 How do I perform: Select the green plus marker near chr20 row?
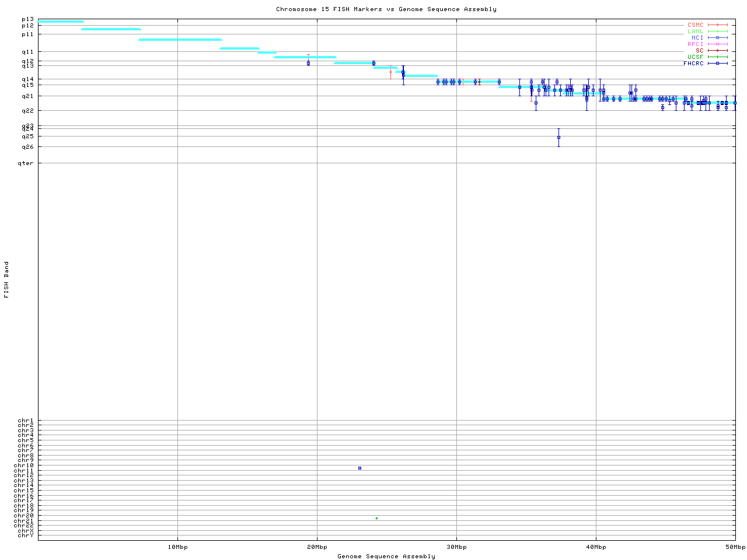click(376, 518)
